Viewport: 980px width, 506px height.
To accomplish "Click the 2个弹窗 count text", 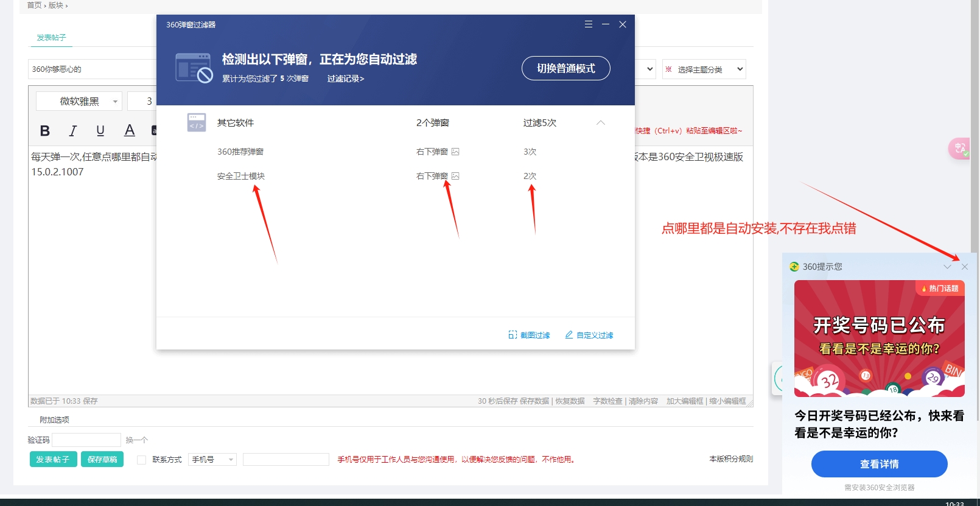I will (433, 122).
